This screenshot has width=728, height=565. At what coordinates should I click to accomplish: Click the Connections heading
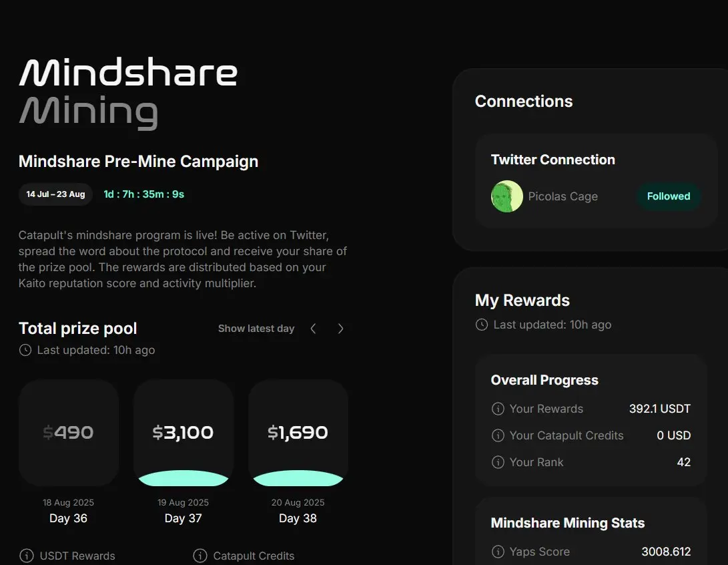[x=524, y=102]
